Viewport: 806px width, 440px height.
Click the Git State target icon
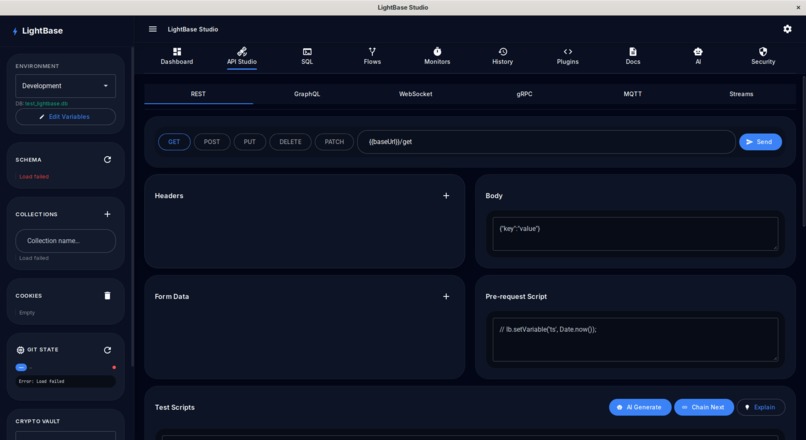[20, 350]
